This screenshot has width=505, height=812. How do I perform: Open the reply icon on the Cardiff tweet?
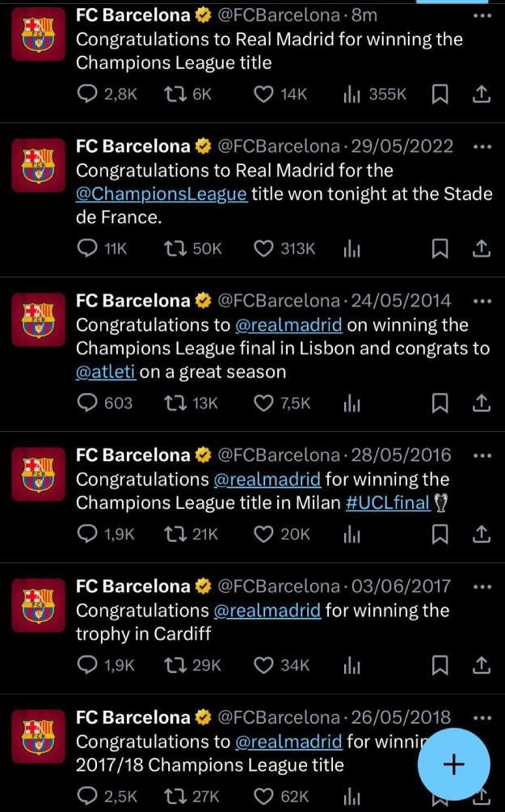point(87,665)
